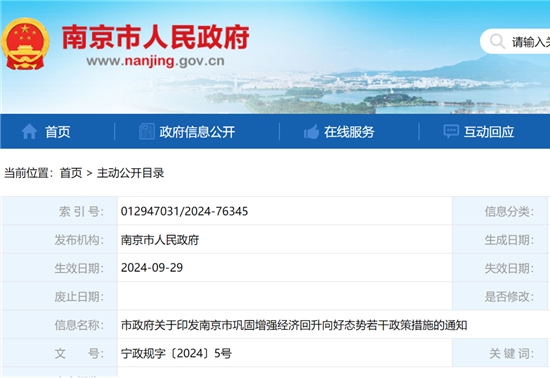The image size is (550, 378).
Task: Click the search magnifier icon
Action: (497, 41)
